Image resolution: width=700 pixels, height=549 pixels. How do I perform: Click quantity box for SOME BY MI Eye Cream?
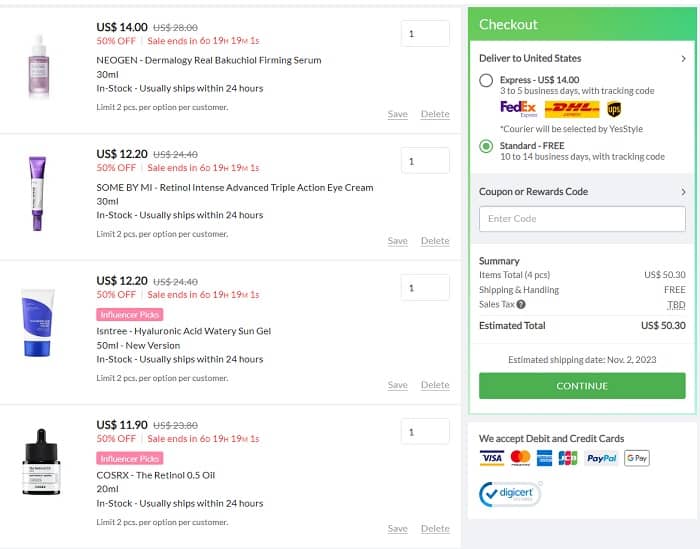[425, 161]
